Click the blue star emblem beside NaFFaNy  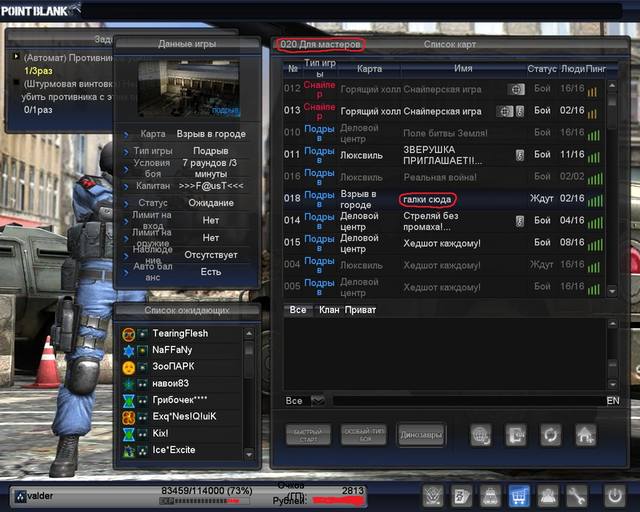(129, 351)
